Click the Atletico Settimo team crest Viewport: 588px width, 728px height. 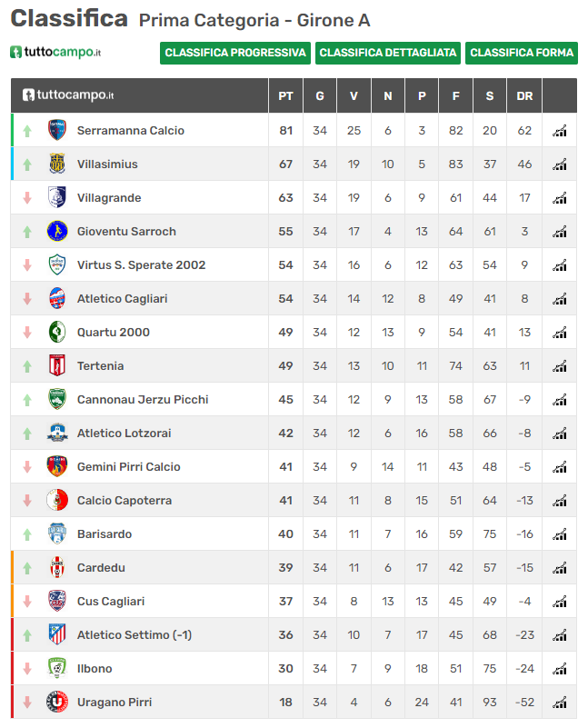pos(57,634)
